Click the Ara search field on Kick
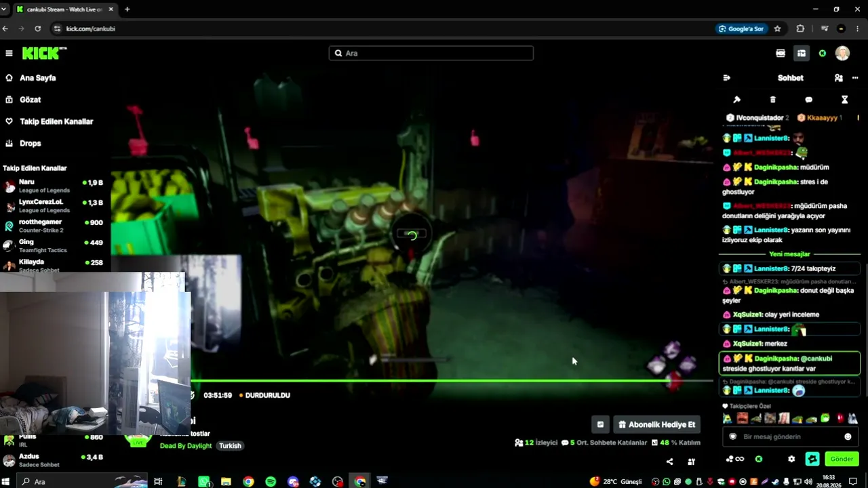Viewport: 868px width, 488px height. (431, 53)
